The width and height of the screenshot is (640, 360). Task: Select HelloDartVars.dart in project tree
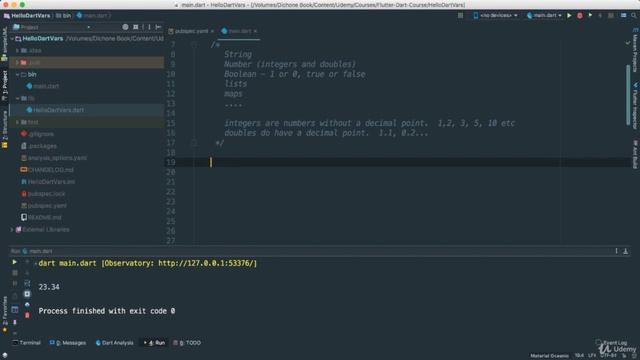click(x=55, y=110)
